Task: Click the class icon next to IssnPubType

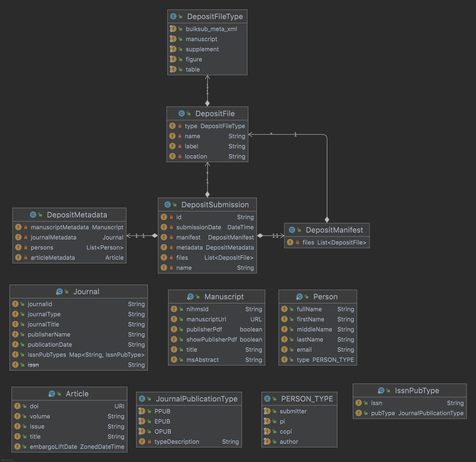Action: click(x=381, y=390)
